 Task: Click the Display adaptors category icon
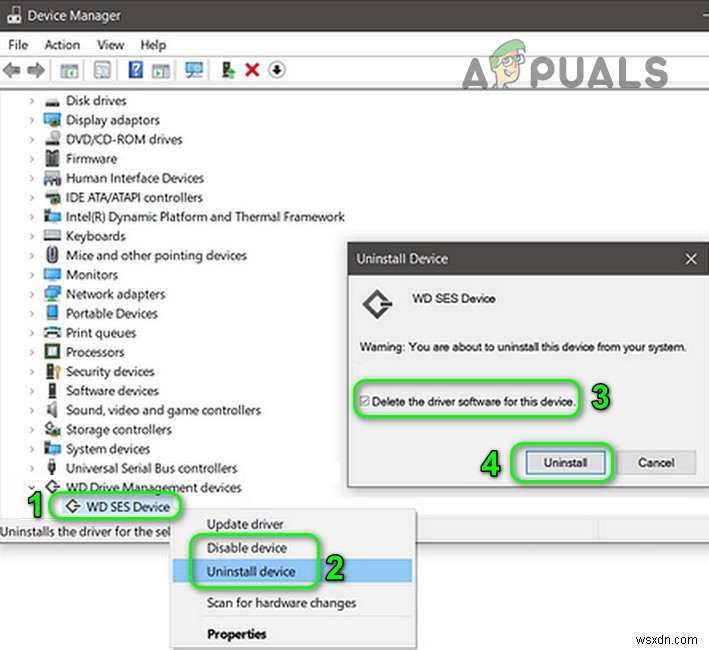(52, 120)
